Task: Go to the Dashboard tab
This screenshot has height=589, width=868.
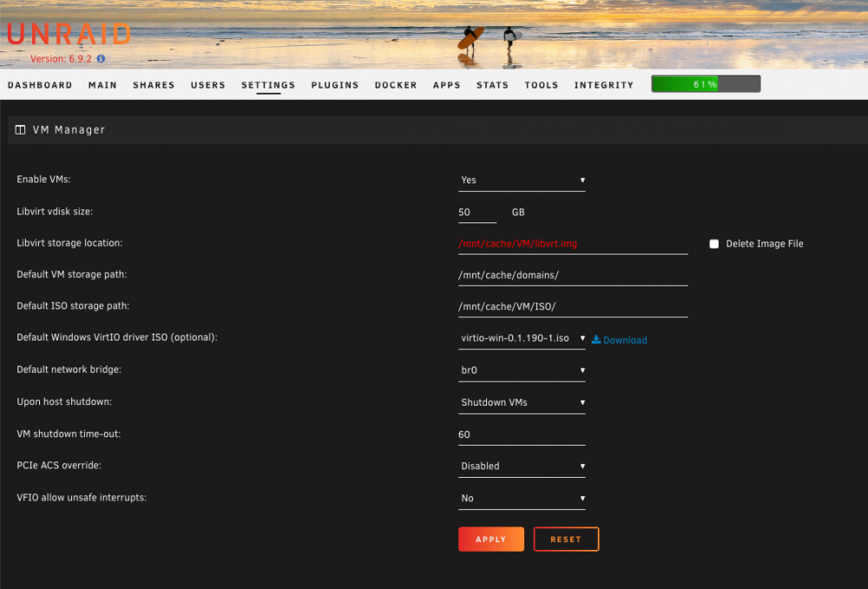Action: (x=40, y=85)
